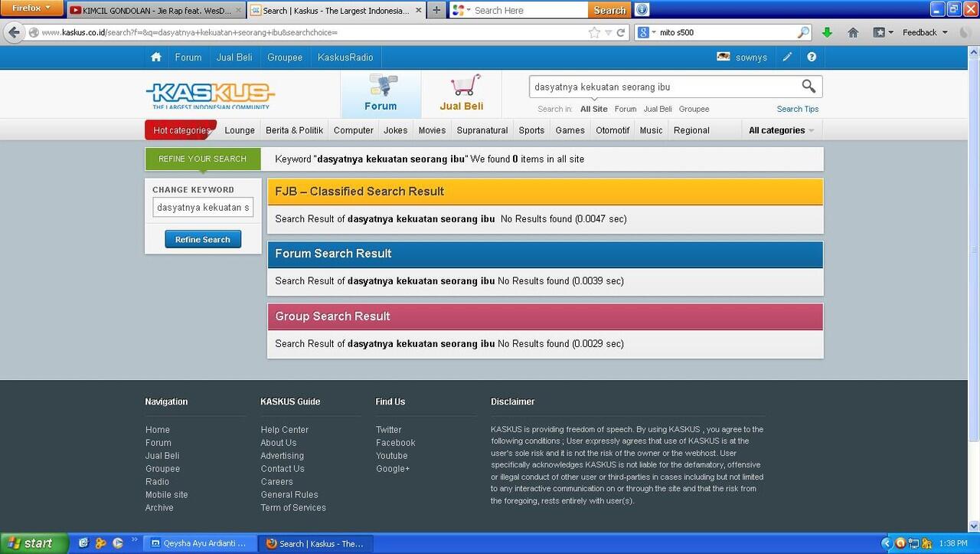Bookmark page with star icon

point(594,32)
